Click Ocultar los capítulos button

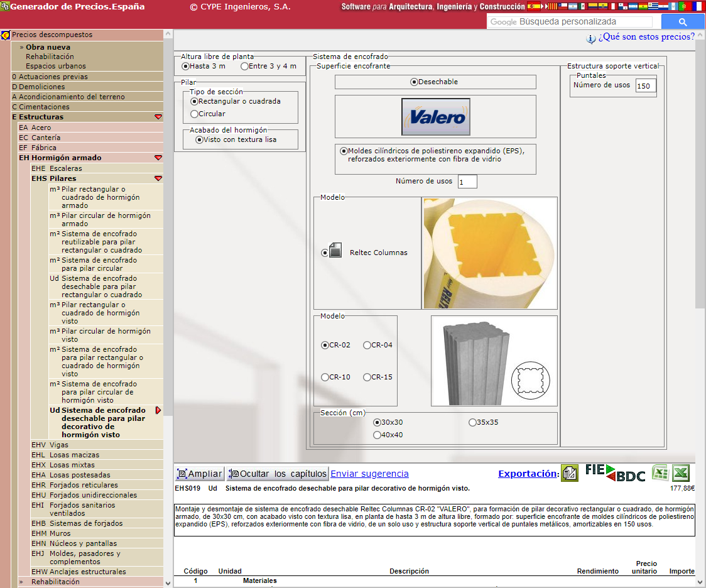[x=278, y=474]
